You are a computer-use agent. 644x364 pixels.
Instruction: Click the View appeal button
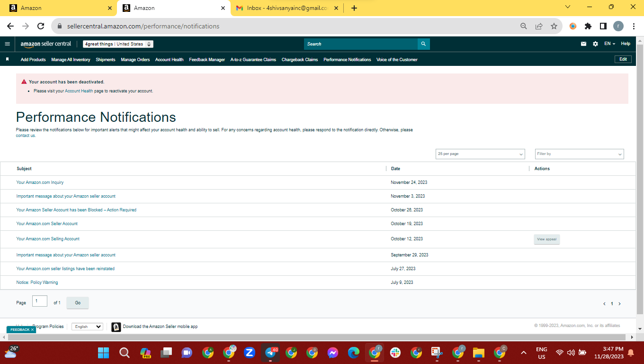point(547,239)
